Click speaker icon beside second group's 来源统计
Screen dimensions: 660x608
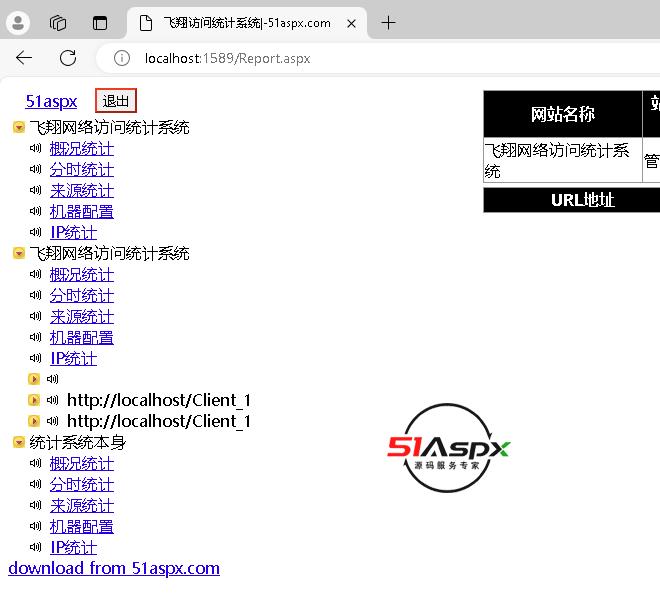click(x=35, y=316)
